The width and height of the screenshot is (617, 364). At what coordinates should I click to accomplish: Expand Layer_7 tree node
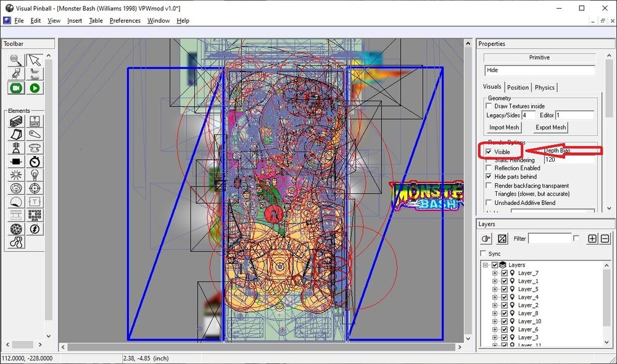[495, 273]
